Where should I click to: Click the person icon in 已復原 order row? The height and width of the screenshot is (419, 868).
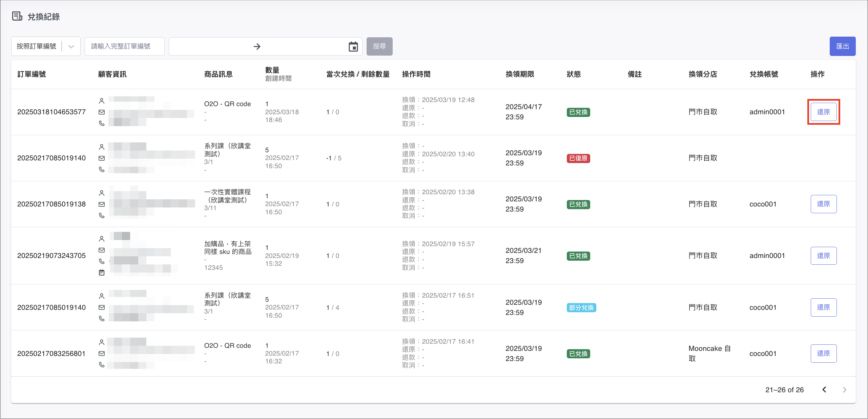click(x=102, y=147)
